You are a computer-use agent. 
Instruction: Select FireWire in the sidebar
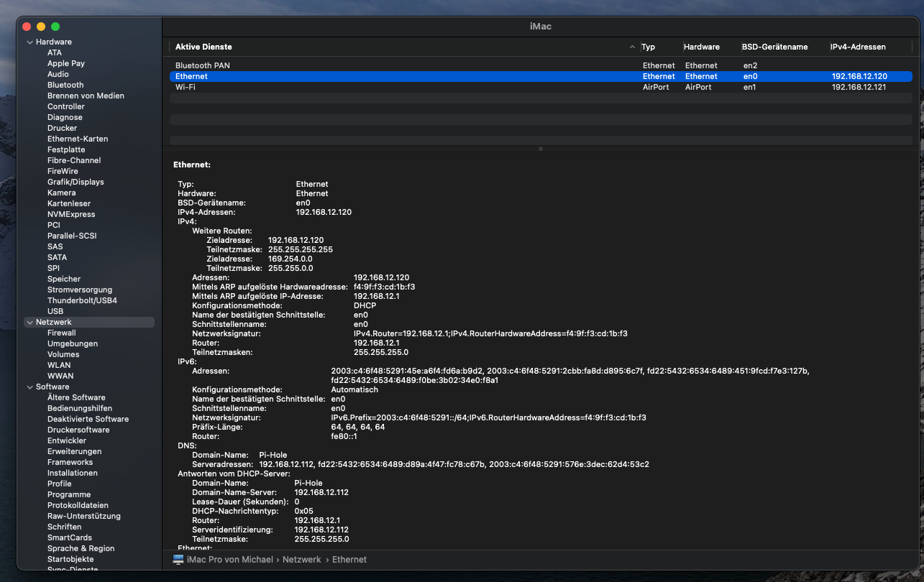pyautogui.click(x=63, y=171)
